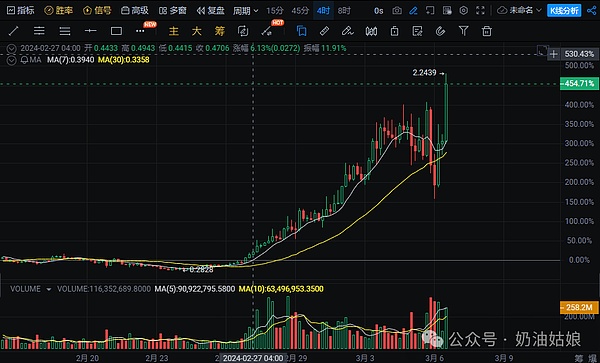Open the 信号 signals tool
Screen dimensions: 600x363
coord(97,10)
